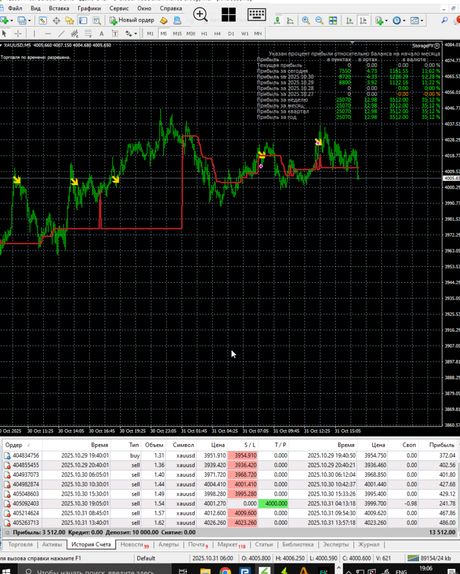This screenshot has width=460, height=574.
Task: Expand the periodicity clock dropdown arrow
Action: click(x=404, y=21)
